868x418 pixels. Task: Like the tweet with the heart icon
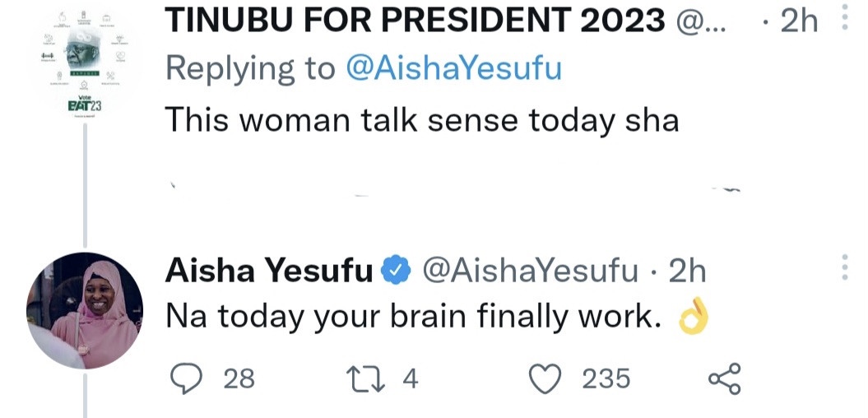[x=542, y=378]
